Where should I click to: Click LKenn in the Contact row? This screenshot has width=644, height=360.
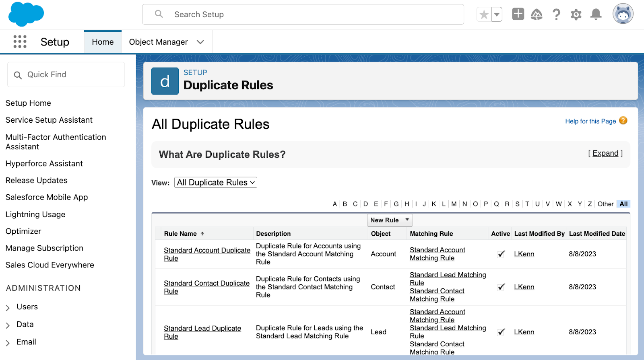pos(524,287)
